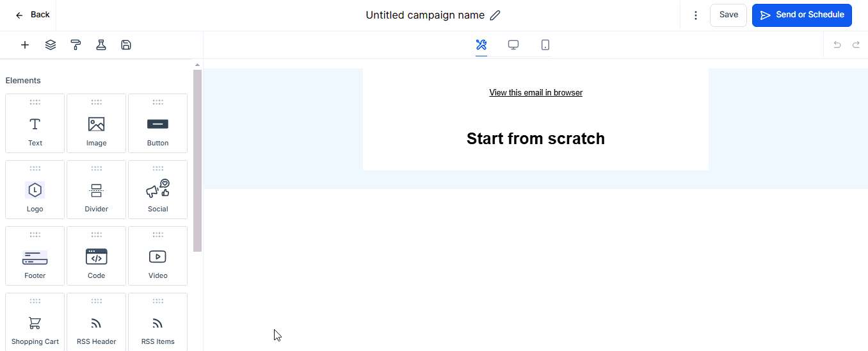Switch to mobile preview mode
This screenshot has width=868, height=351.
(x=545, y=45)
